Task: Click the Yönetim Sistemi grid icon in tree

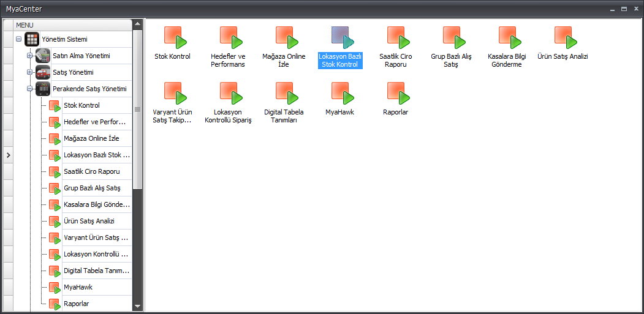Action: (x=32, y=39)
